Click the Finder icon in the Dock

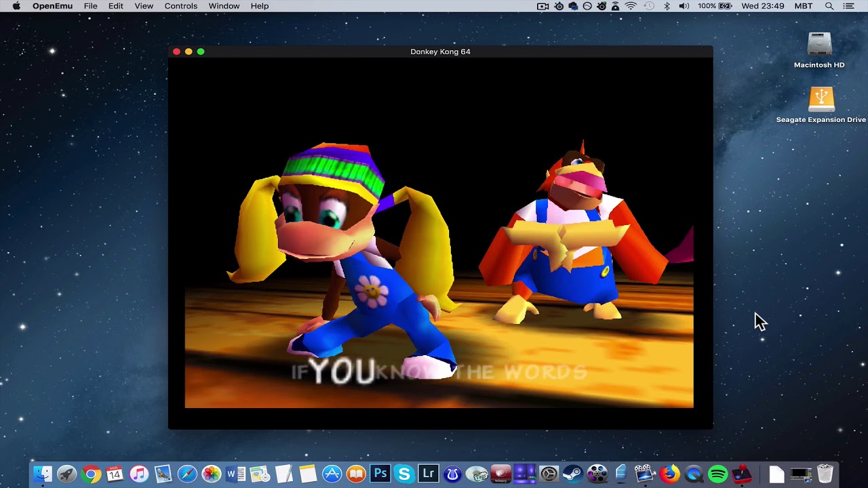(x=43, y=474)
